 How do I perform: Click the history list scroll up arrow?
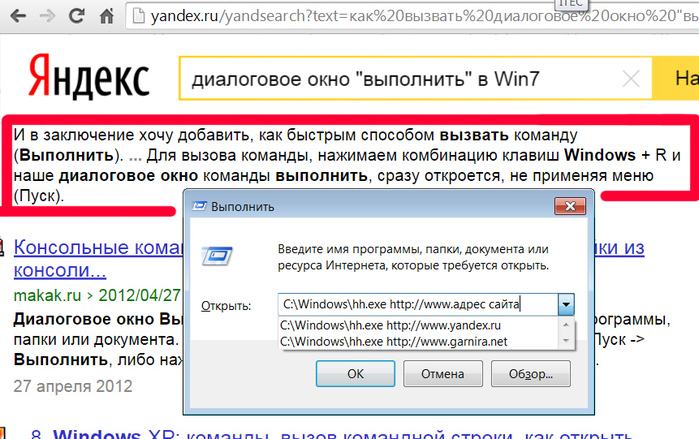coord(566,325)
